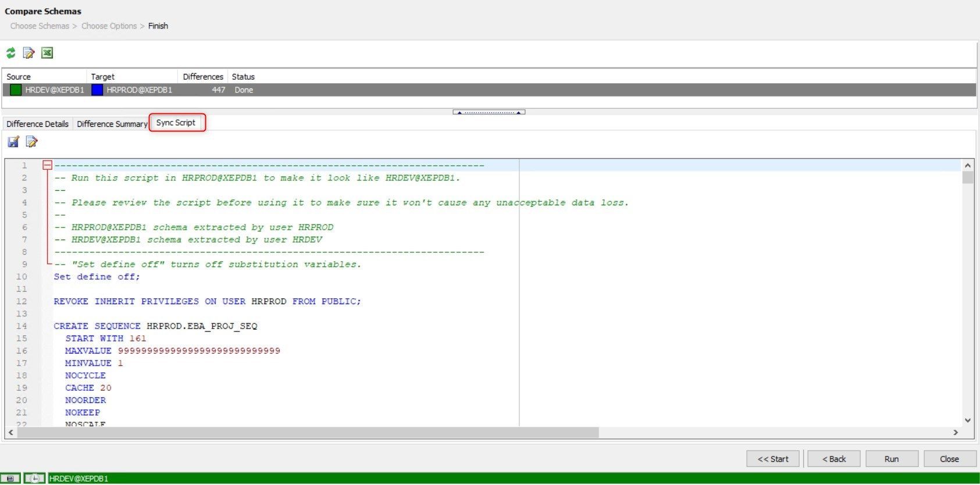The width and height of the screenshot is (980, 485).
Task: Click the NOKEEP line
Action: [x=82, y=412]
